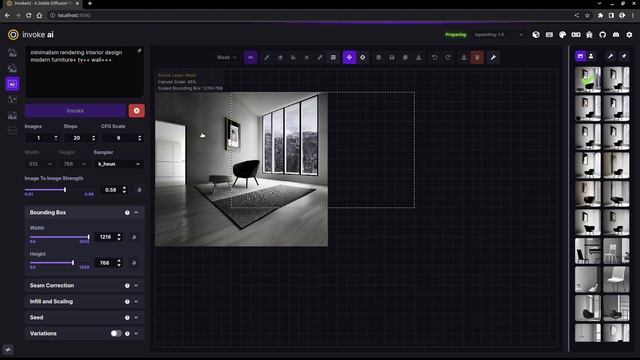
Task: Adjust the Image To Image Strength slider
Action: [x=59, y=189]
